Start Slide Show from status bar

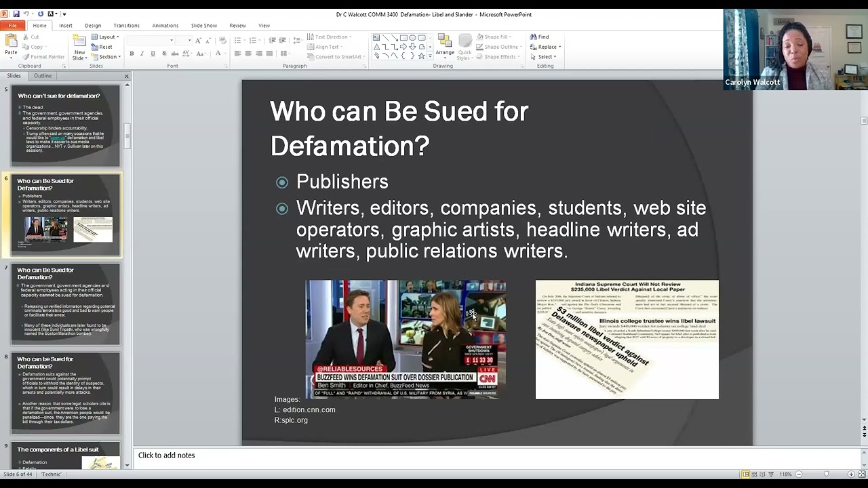tap(771, 474)
